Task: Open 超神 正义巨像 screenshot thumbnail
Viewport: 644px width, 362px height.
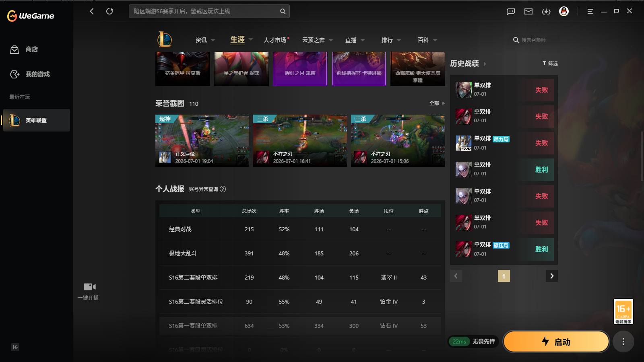Action: pyautogui.click(x=202, y=141)
